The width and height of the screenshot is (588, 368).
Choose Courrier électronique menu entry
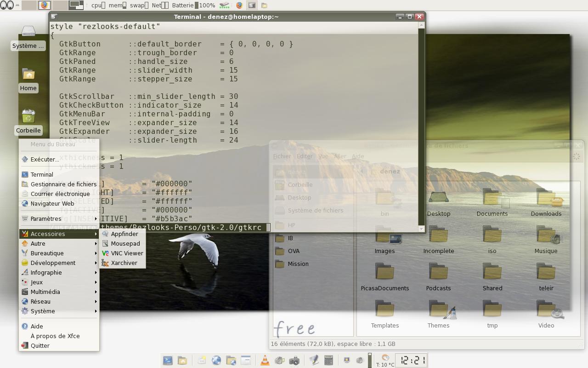point(59,194)
